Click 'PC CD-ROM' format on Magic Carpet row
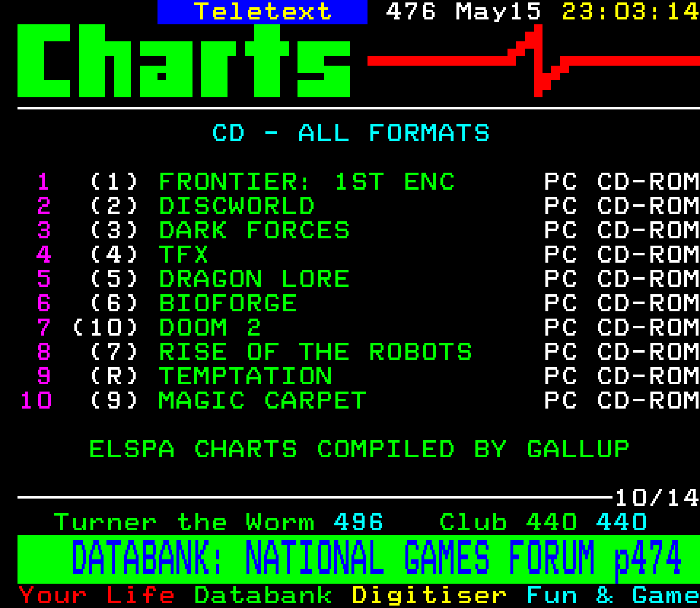 [x=622, y=401]
